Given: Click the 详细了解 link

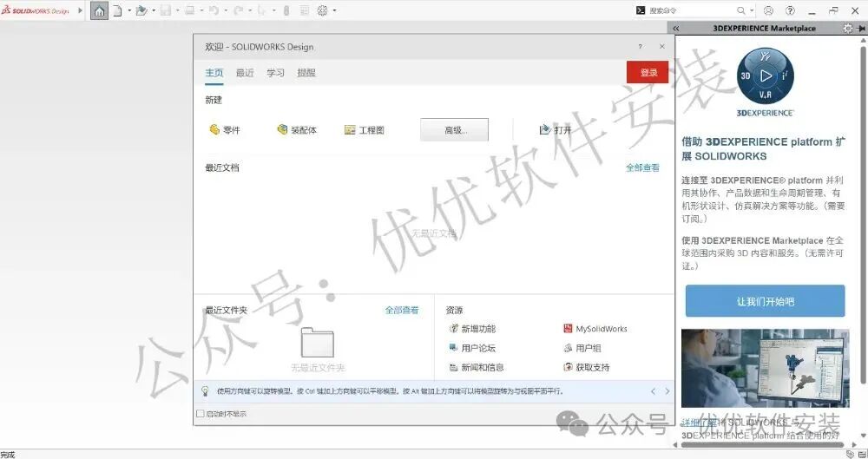Looking at the screenshot, I should (699, 423).
